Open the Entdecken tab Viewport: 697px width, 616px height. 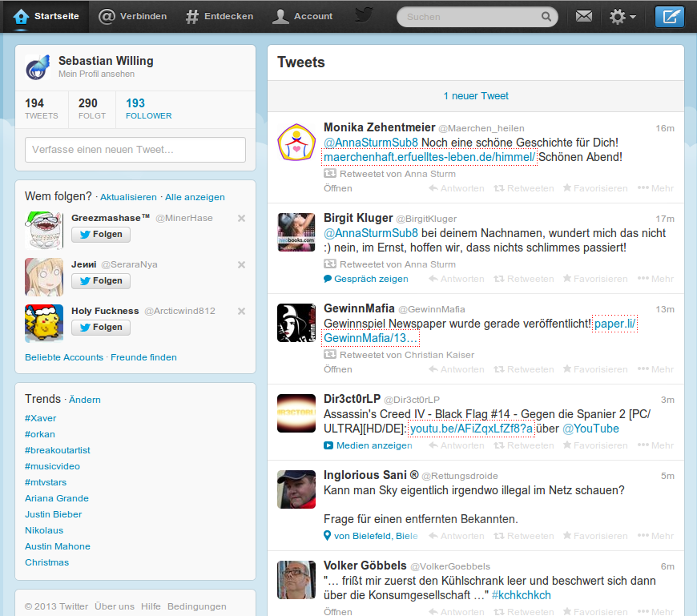click(220, 17)
